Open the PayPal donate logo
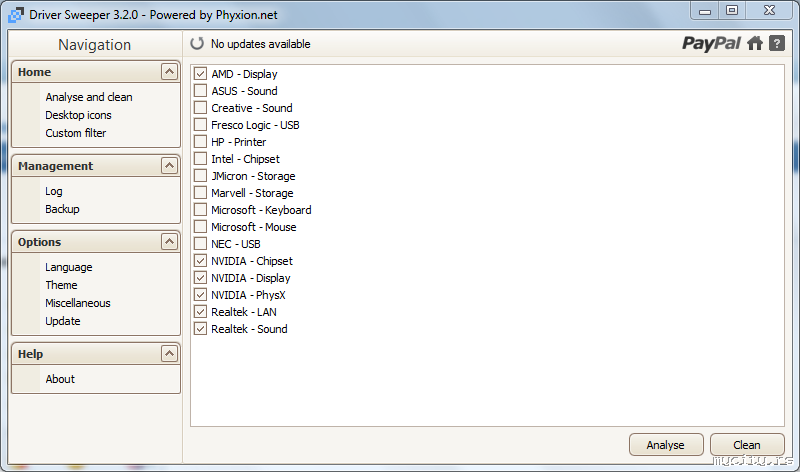 coord(711,44)
